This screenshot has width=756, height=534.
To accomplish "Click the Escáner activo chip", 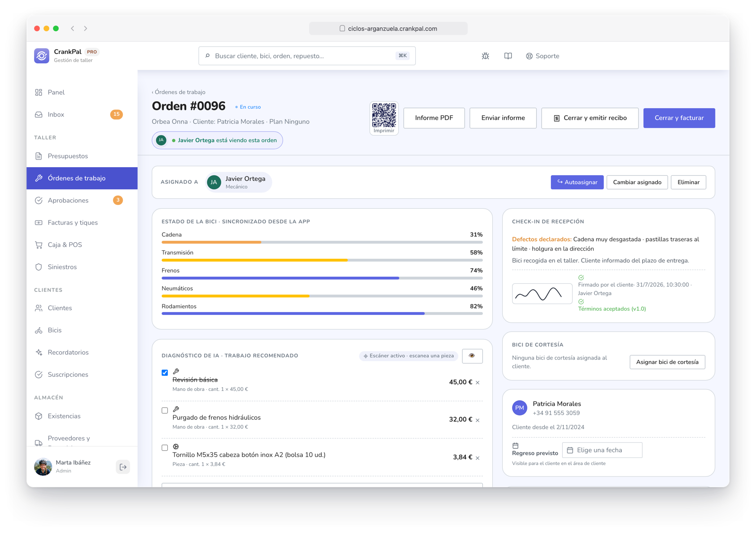I will point(408,356).
